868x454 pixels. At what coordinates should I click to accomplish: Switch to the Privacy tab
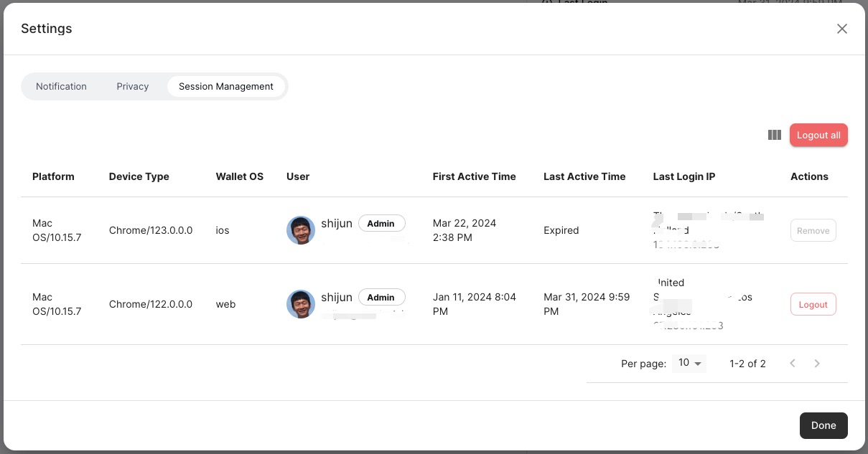[133, 86]
